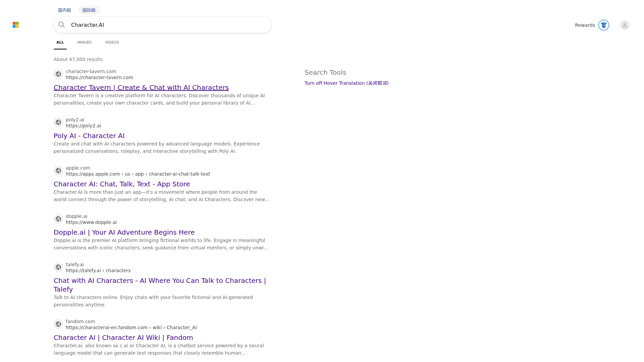
Task: Select the ALL results tab
Action: [60, 42]
